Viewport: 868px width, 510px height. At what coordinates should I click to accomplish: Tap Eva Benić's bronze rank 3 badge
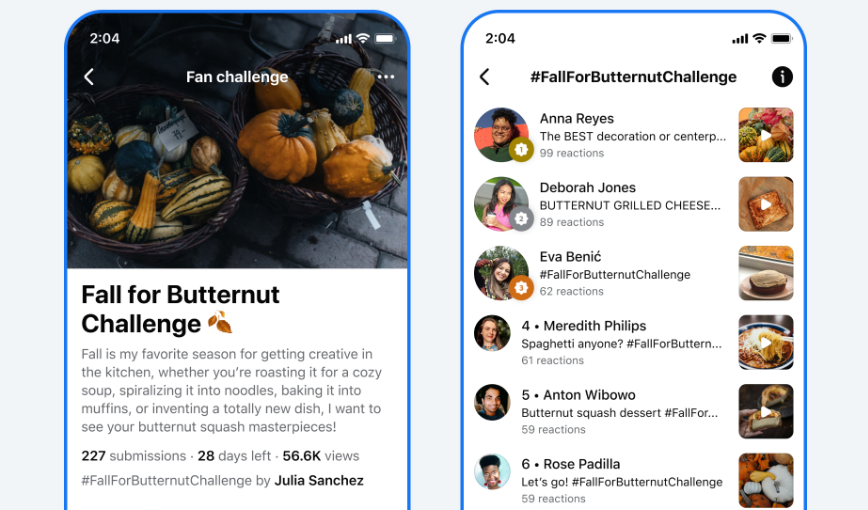pyautogui.click(x=521, y=288)
